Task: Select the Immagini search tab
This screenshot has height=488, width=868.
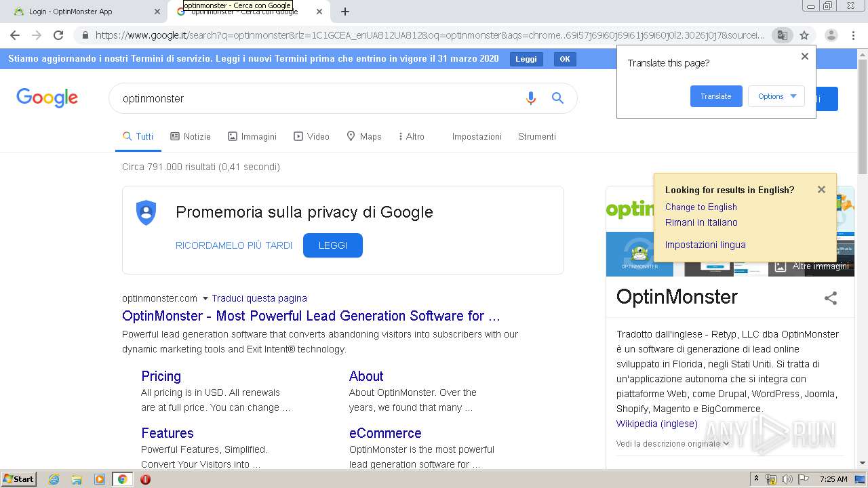Action: pos(252,136)
